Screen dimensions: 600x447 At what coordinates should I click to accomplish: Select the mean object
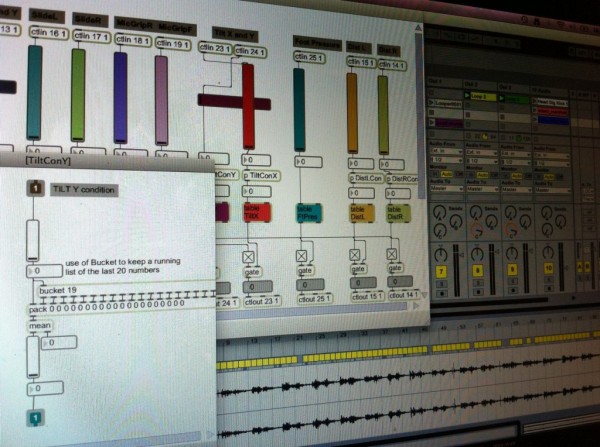(x=38, y=324)
